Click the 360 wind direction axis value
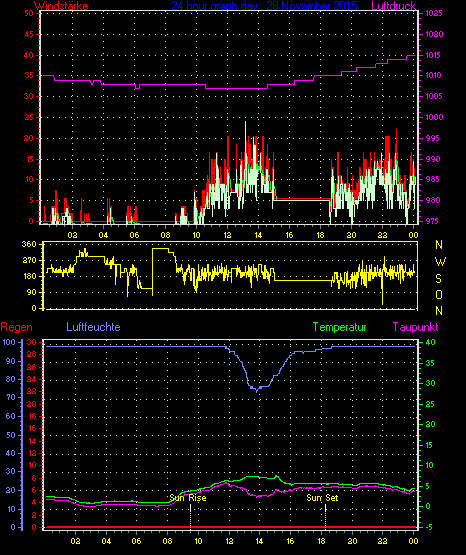 [29, 244]
